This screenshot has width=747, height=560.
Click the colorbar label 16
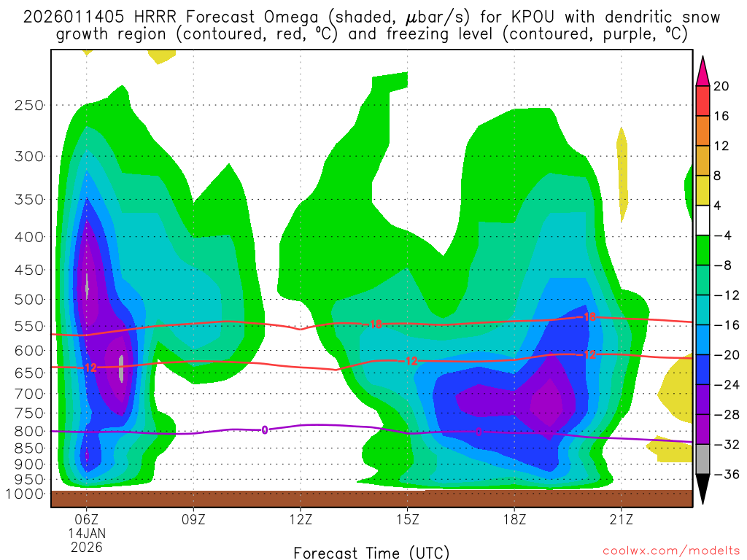(x=721, y=116)
